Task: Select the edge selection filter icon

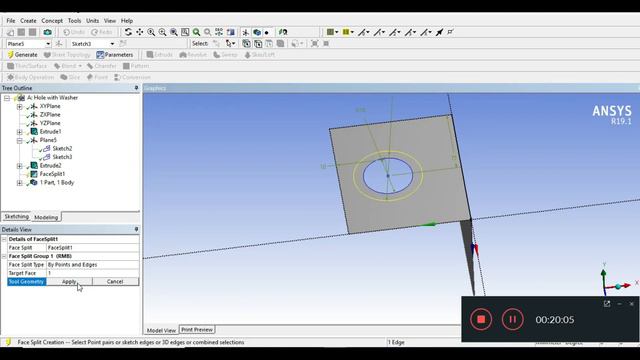Action: (258, 43)
